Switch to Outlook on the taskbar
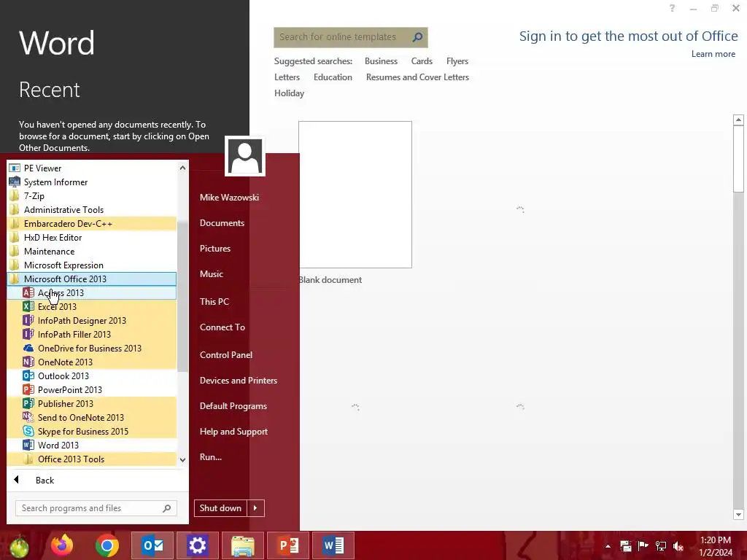This screenshot has width=747, height=560. pyautogui.click(x=153, y=545)
